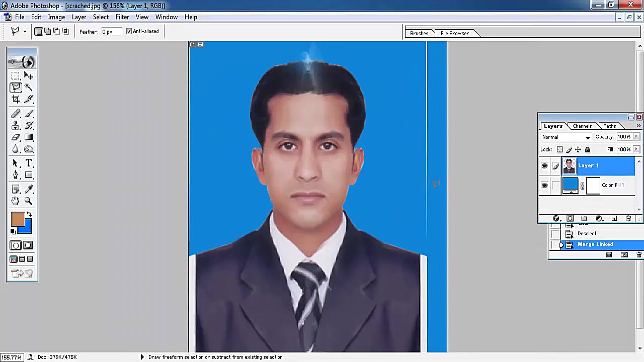Select the Type tool
The width and height of the screenshot is (644, 362).
pyautogui.click(x=29, y=163)
